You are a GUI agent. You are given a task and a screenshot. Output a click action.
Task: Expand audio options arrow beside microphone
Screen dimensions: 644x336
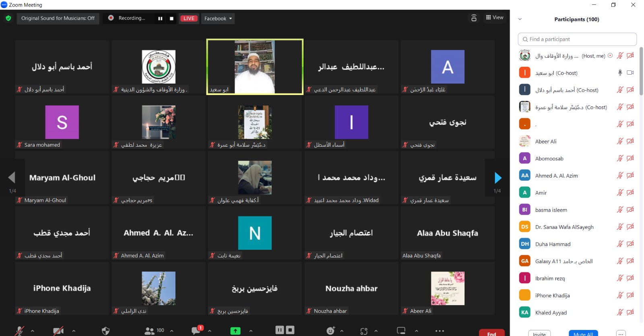point(33,331)
